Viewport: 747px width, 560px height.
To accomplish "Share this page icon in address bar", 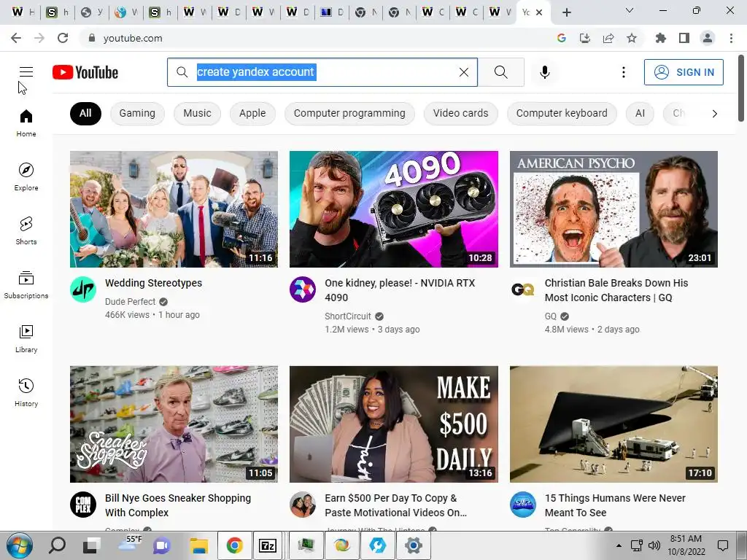I will [608, 38].
